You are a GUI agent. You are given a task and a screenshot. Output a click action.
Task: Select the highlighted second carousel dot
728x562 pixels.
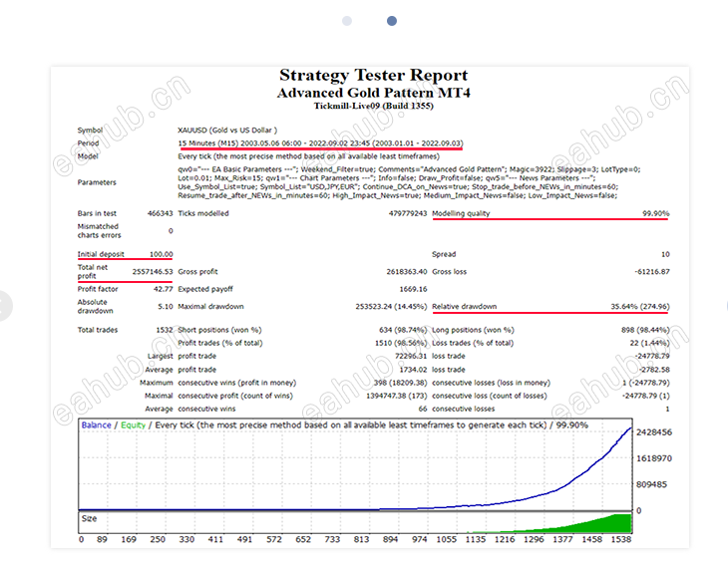392,21
